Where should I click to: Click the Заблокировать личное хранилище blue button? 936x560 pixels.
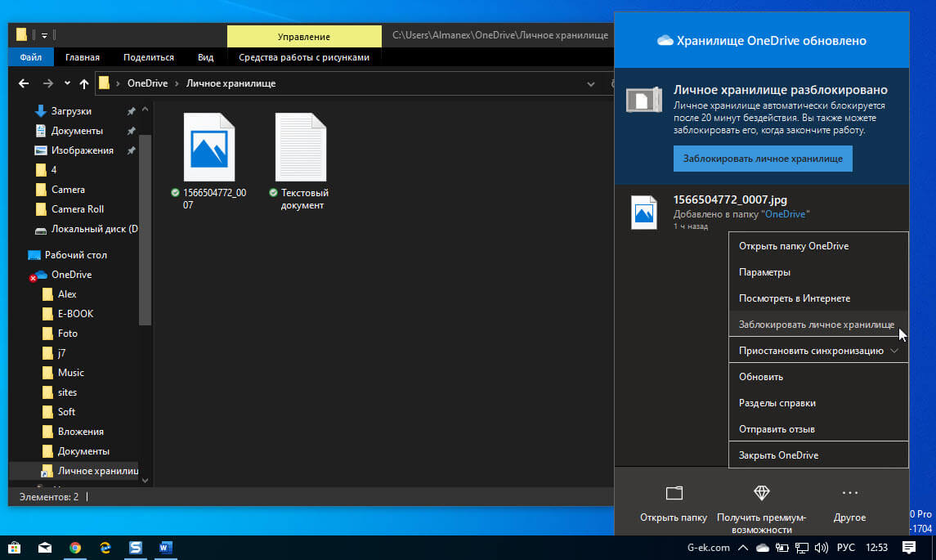click(x=763, y=159)
